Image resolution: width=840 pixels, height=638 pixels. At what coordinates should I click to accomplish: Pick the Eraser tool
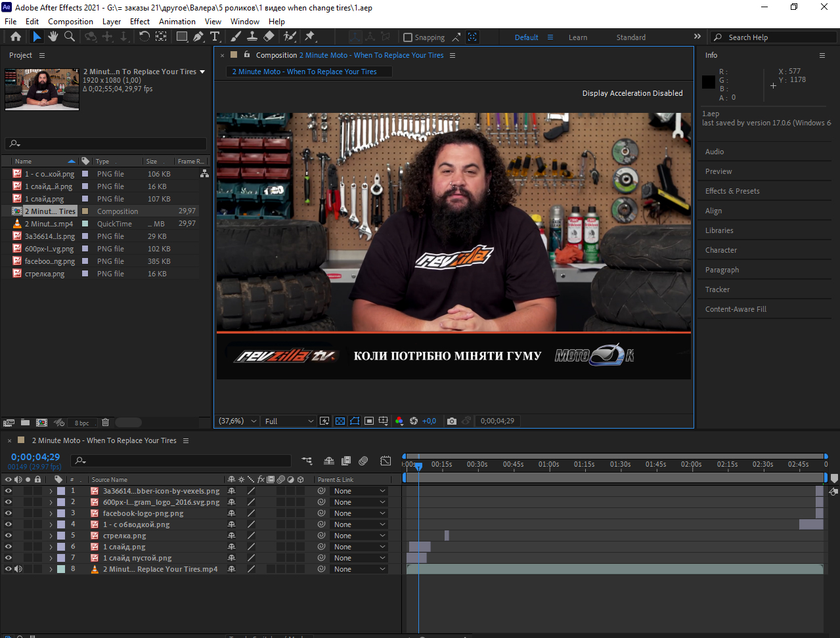coord(269,37)
